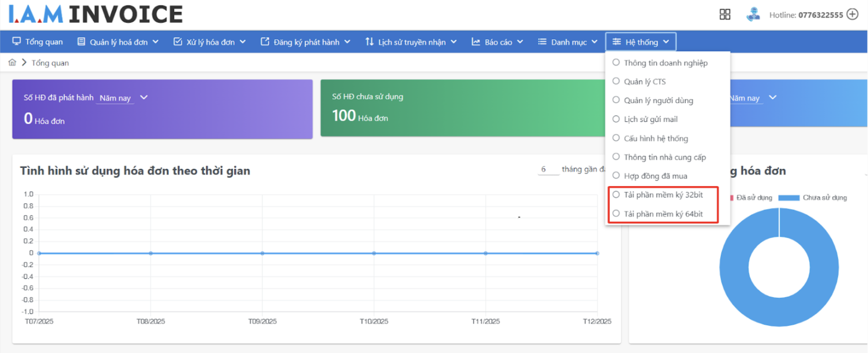Click the I.A.M INVOICE logo
This screenshot has height=353, width=868.
click(95, 14)
